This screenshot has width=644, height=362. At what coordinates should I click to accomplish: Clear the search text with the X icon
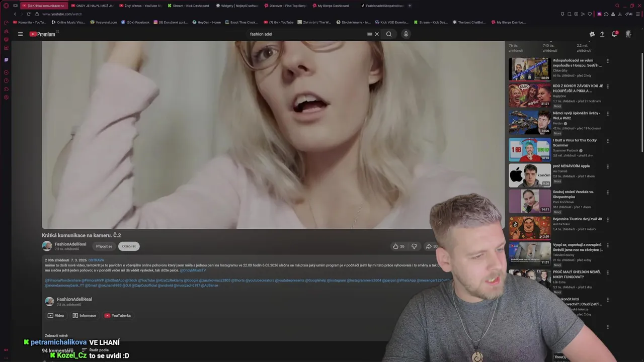(377, 34)
